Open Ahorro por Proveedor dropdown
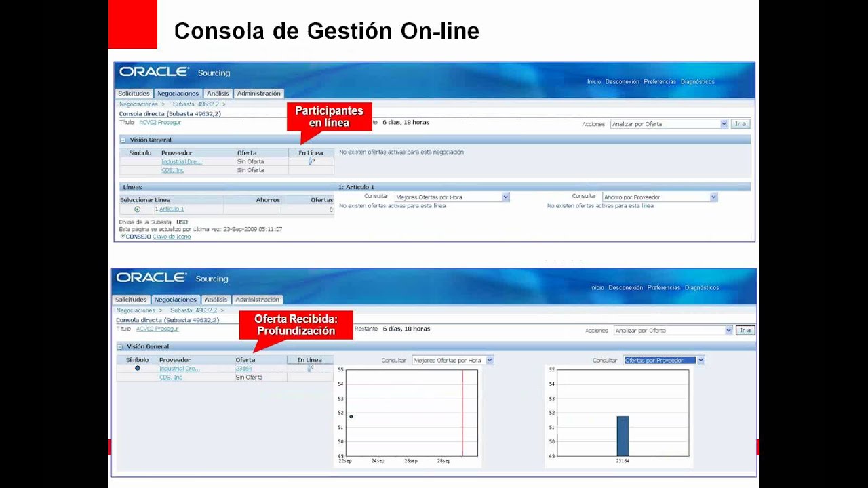Screen dimensions: 868x488 (x=660, y=197)
